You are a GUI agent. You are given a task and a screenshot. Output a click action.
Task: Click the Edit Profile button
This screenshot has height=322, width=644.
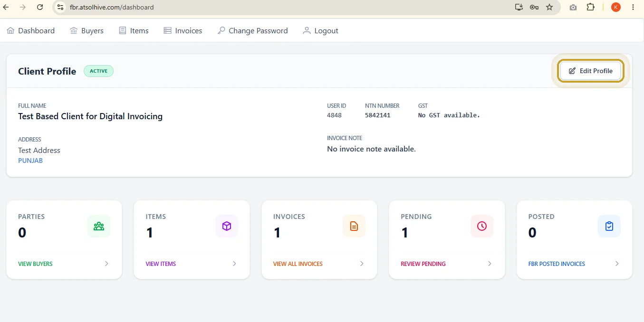(x=591, y=71)
